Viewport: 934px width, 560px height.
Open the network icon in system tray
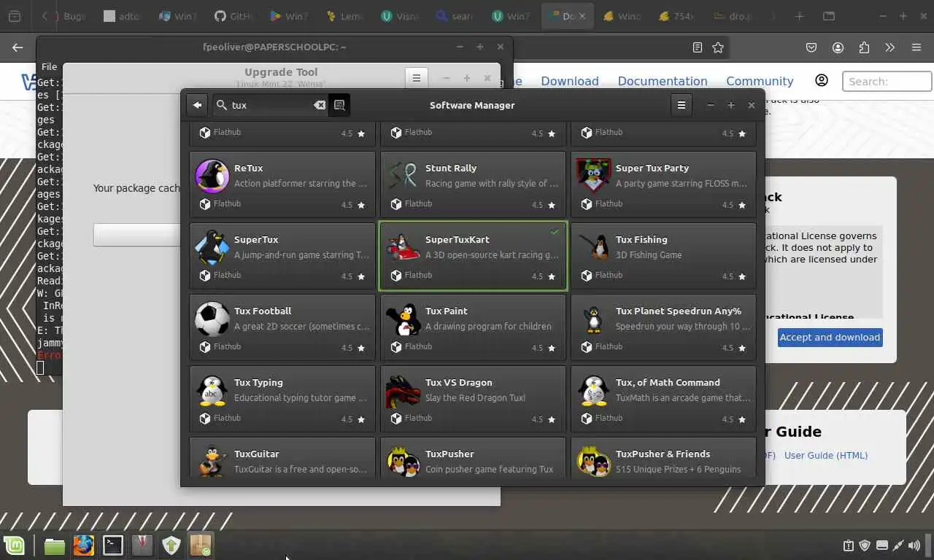[x=899, y=545]
